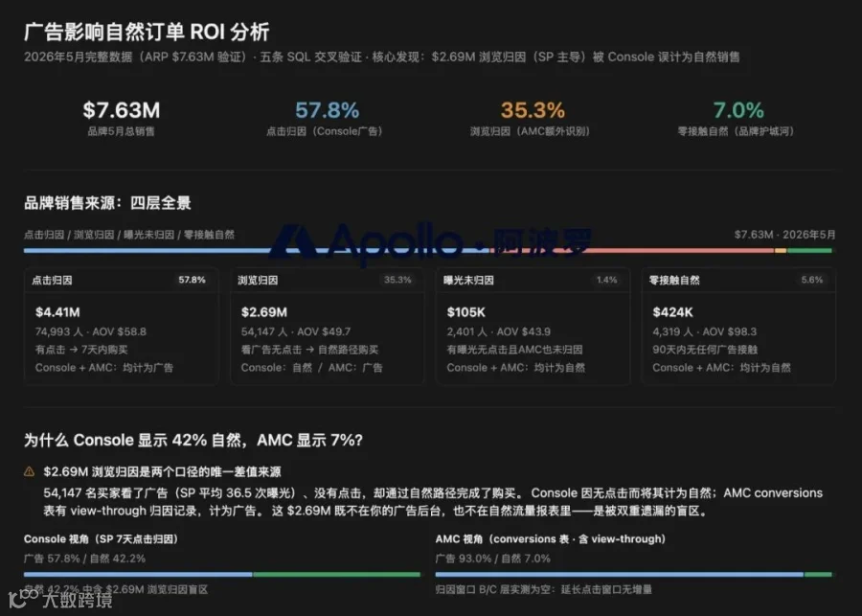Image resolution: width=862 pixels, height=616 pixels.
Task: Click the large orange 35.3% KPI value
Action: 533,110
